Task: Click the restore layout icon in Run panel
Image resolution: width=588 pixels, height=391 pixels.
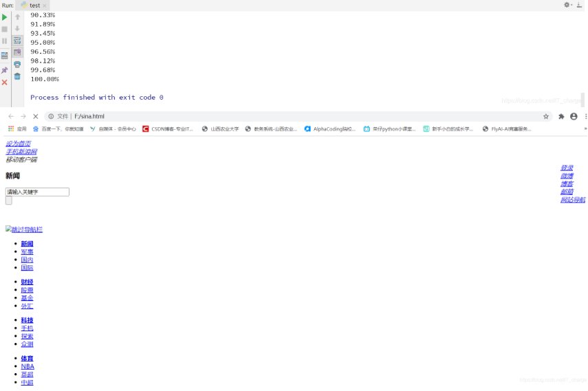Action: [5, 56]
